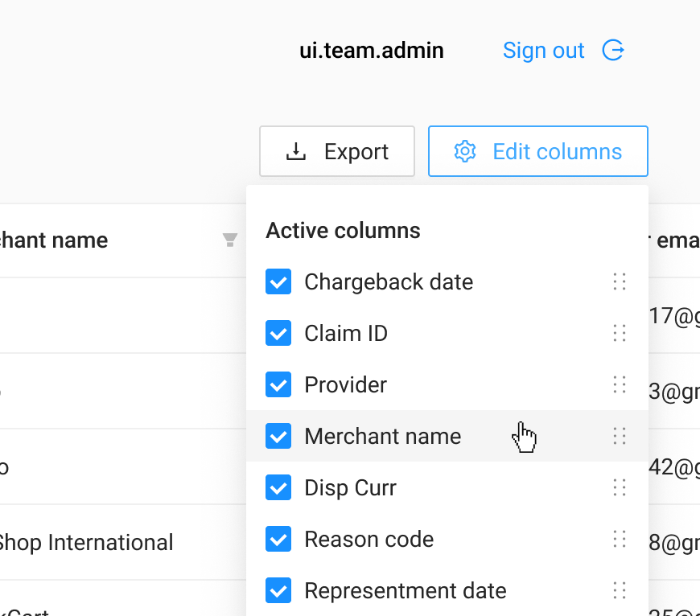The height and width of the screenshot is (616, 700).
Task: Click the Sign out link
Action: tap(543, 51)
